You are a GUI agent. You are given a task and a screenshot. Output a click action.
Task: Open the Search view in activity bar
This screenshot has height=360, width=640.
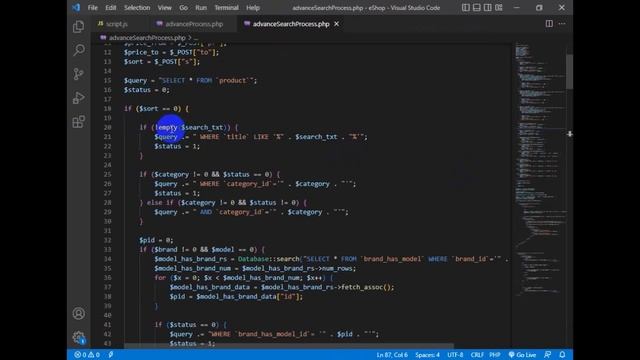click(x=78, y=50)
